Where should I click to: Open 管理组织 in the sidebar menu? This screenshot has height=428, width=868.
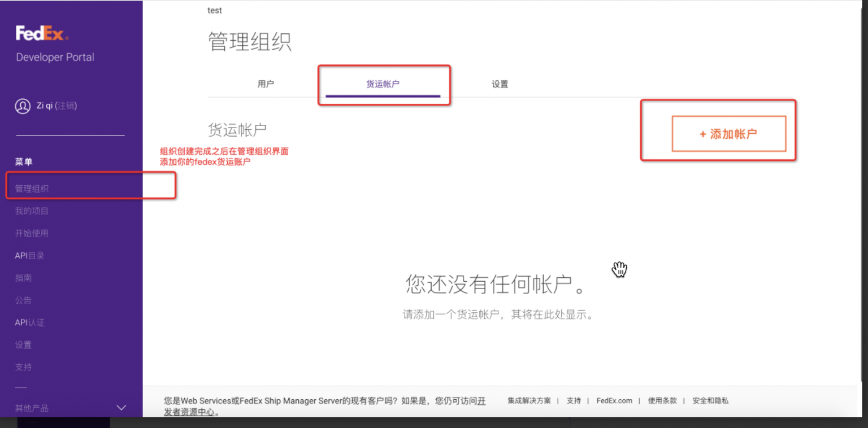(x=32, y=189)
